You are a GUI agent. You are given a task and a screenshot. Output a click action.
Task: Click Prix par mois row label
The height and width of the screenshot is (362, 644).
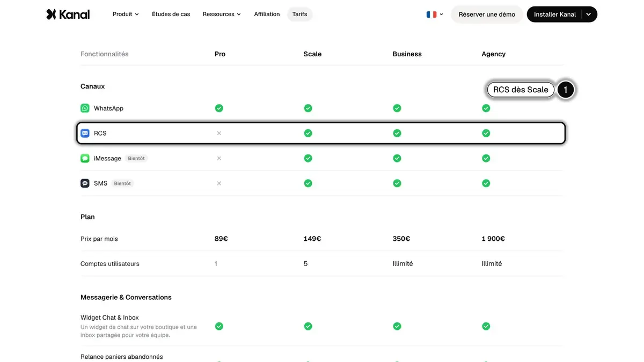tap(99, 239)
